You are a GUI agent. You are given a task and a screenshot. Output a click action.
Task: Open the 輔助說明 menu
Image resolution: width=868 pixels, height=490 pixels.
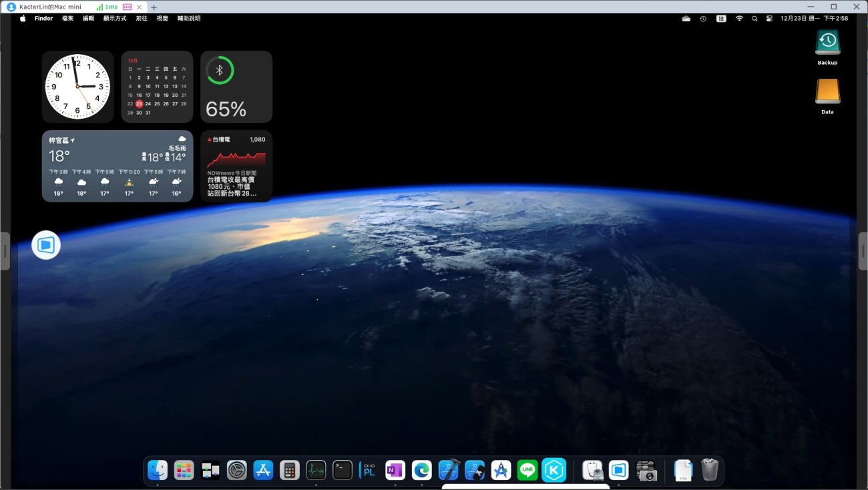pyautogui.click(x=188, y=19)
